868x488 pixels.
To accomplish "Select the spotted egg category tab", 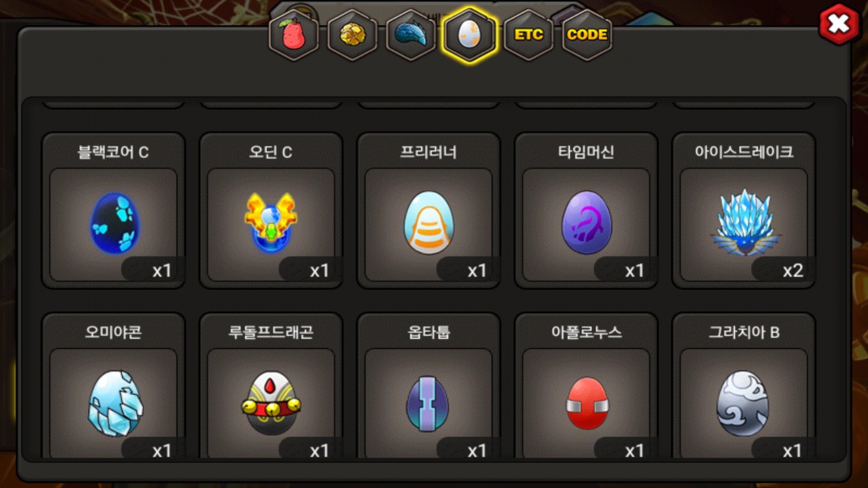I will coord(470,35).
